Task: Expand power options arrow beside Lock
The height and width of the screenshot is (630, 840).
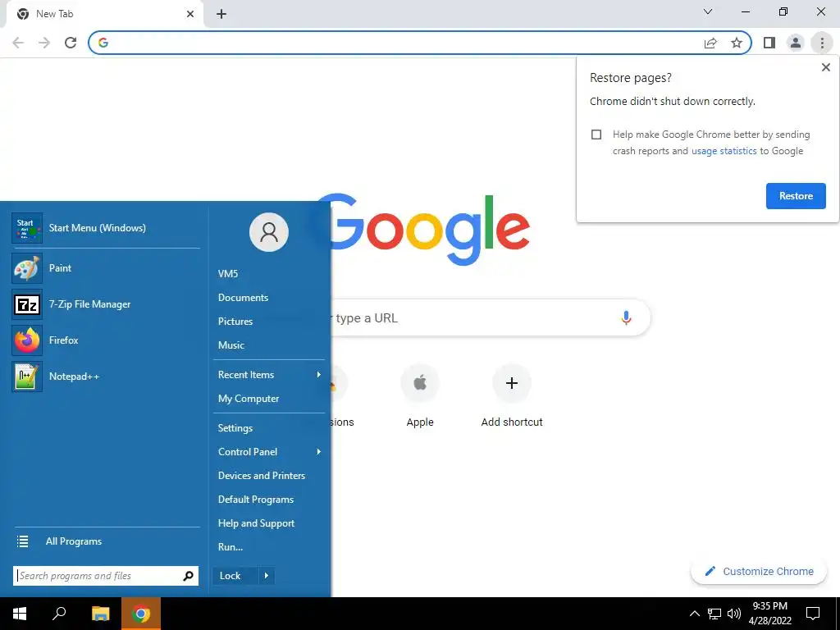Action: pyautogui.click(x=267, y=576)
